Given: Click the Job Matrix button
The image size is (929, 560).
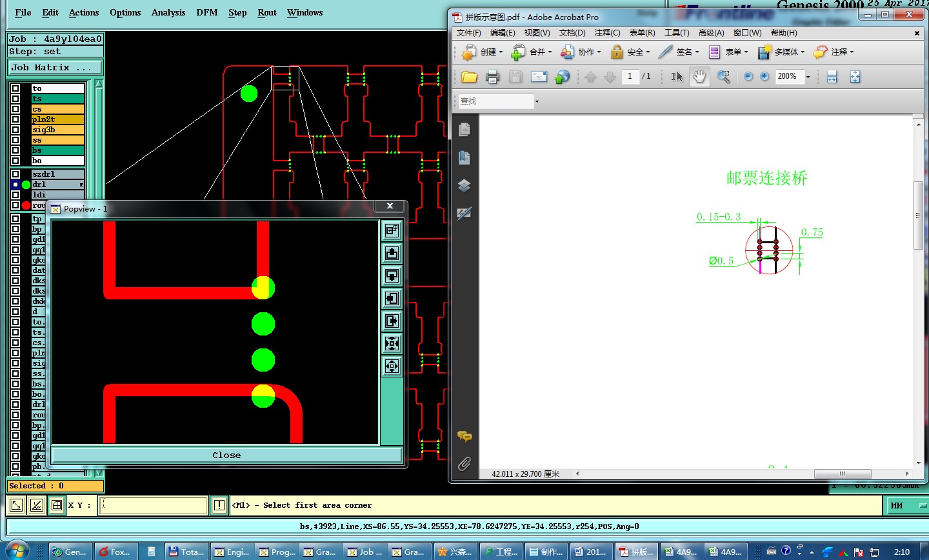Looking at the screenshot, I should pos(55,67).
